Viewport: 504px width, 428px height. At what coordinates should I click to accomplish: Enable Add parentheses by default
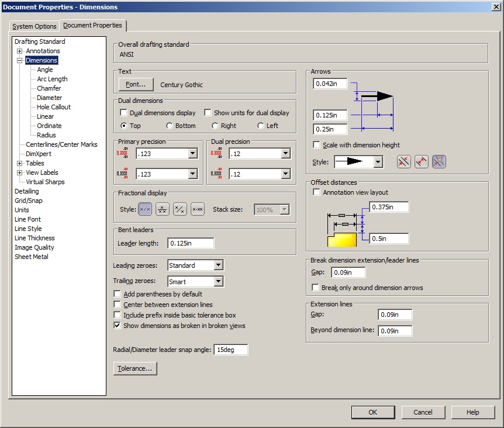pos(118,294)
